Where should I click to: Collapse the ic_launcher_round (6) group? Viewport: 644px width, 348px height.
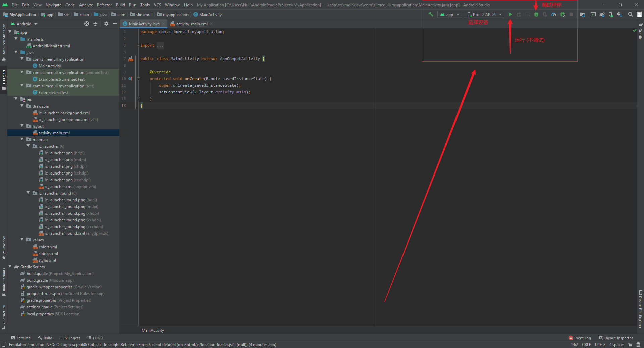tap(28, 193)
